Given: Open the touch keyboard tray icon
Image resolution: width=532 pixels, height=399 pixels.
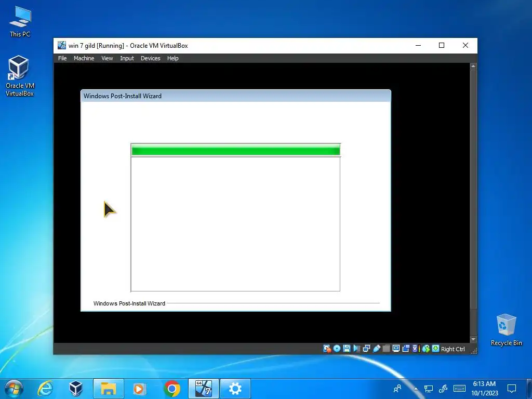Looking at the screenshot, I should 459,388.
